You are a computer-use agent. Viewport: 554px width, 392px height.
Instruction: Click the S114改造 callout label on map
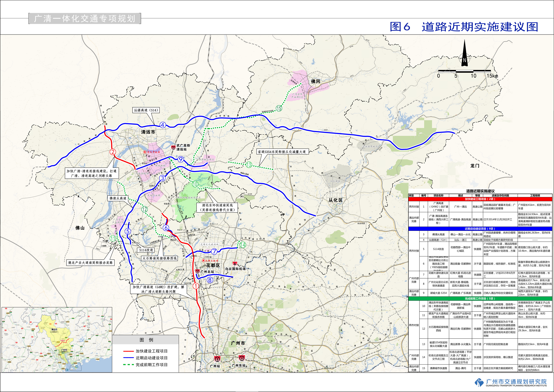(x=146, y=250)
